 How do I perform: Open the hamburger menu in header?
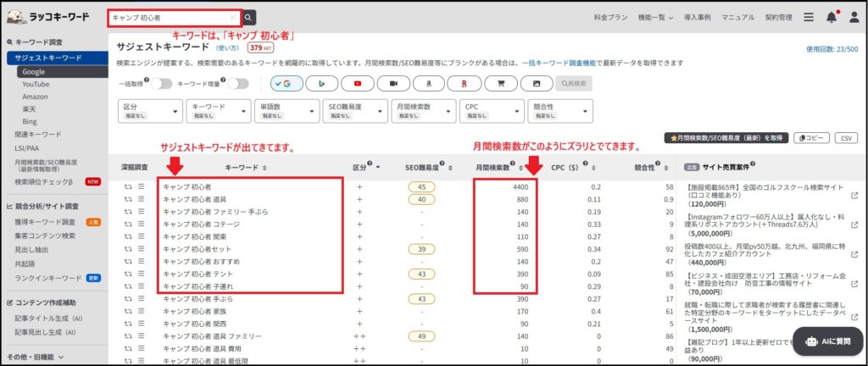click(x=809, y=17)
